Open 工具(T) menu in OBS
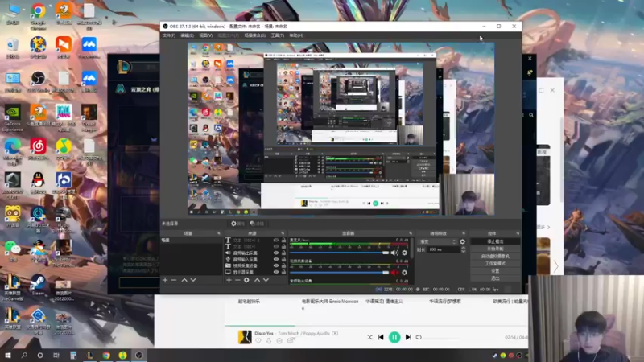 coord(277,35)
